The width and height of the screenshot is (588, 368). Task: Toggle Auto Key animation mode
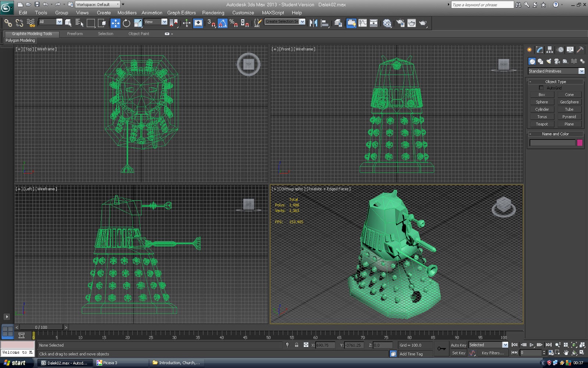click(458, 345)
